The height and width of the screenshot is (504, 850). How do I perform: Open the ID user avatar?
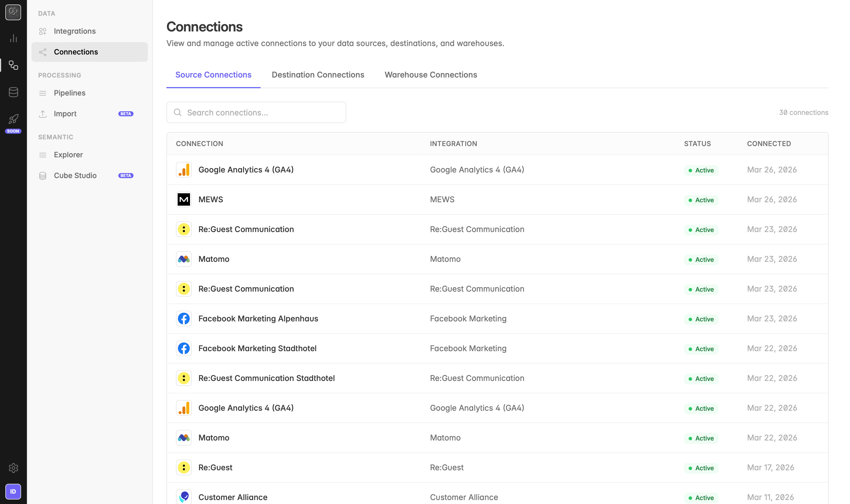(x=13, y=491)
